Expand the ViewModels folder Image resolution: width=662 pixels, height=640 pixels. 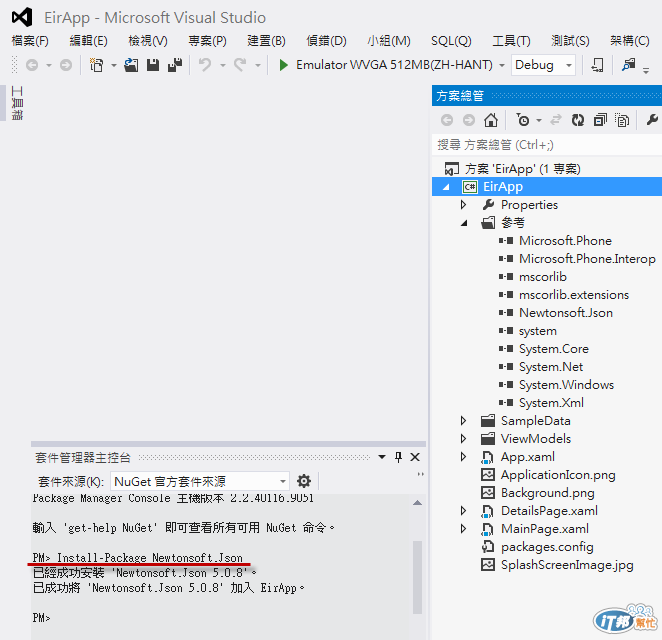click(x=464, y=439)
